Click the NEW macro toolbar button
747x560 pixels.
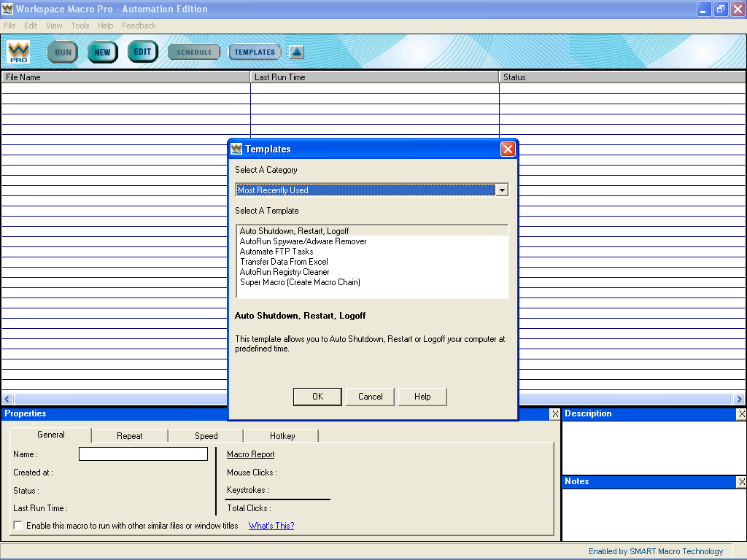pos(103,52)
